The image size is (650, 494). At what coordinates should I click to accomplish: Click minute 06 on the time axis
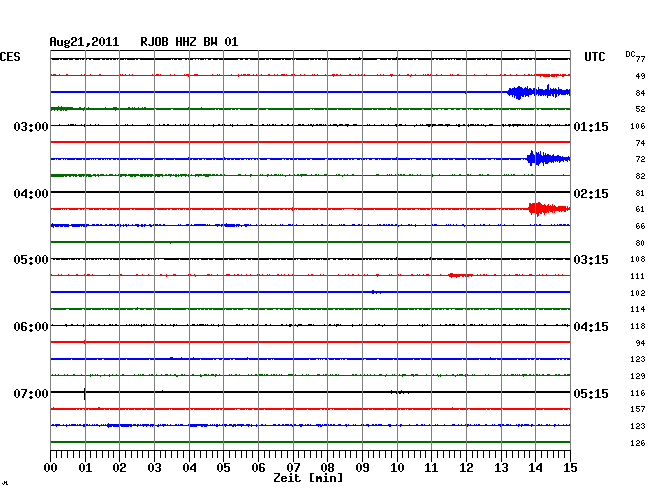(258, 468)
